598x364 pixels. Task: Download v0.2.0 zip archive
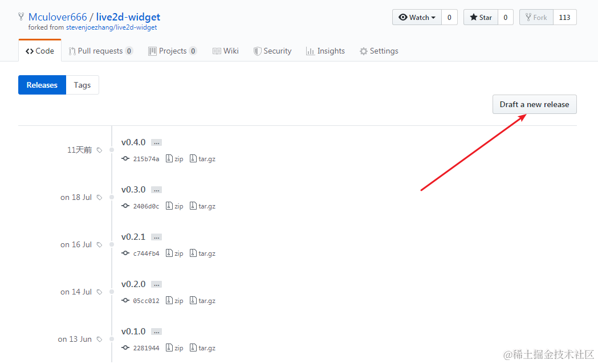point(174,300)
